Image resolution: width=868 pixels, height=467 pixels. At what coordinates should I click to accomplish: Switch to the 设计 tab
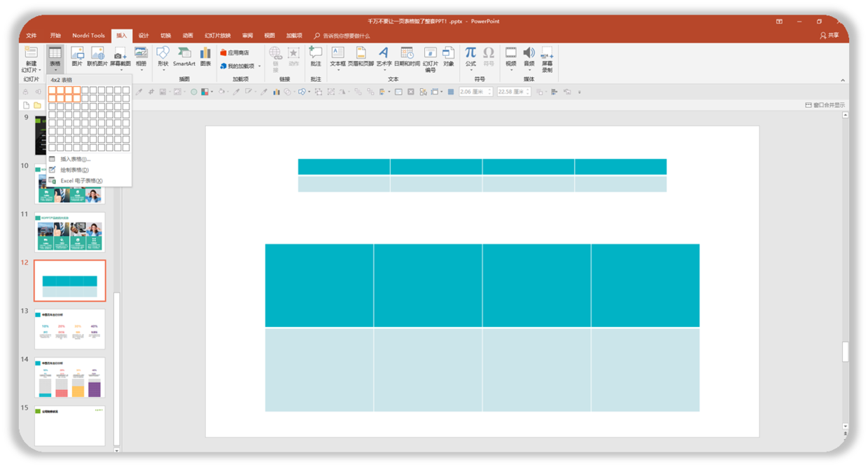(143, 35)
